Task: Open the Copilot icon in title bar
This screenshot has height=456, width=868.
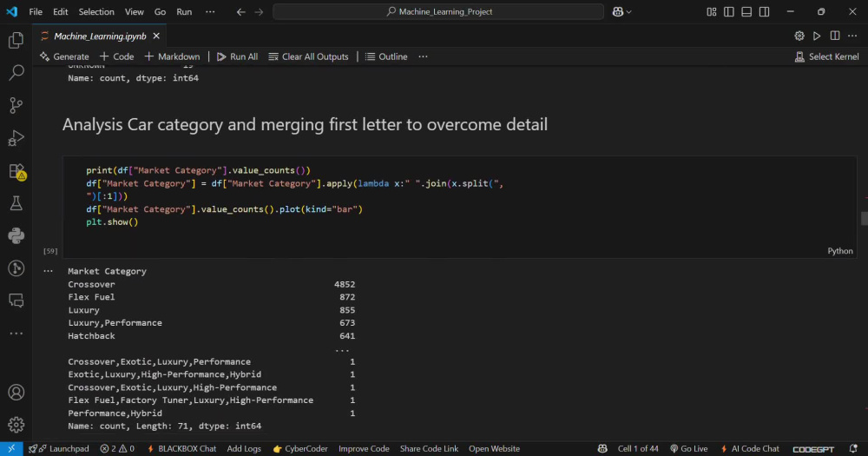Action: (x=618, y=11)
